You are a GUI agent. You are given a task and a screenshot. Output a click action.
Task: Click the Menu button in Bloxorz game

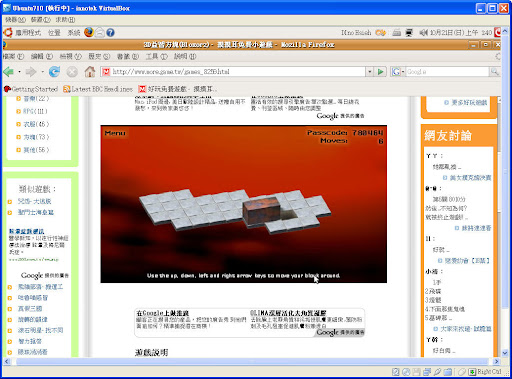pos(115,133)
